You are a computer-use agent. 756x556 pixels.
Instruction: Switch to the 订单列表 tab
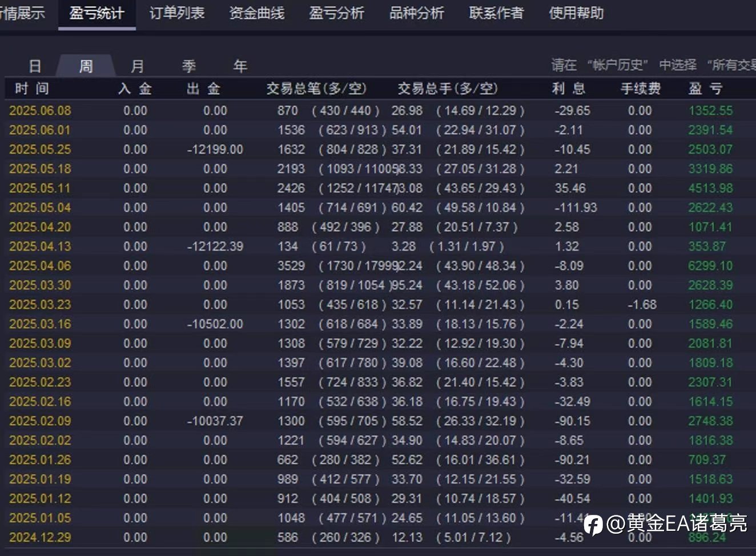tap(177, 13)
